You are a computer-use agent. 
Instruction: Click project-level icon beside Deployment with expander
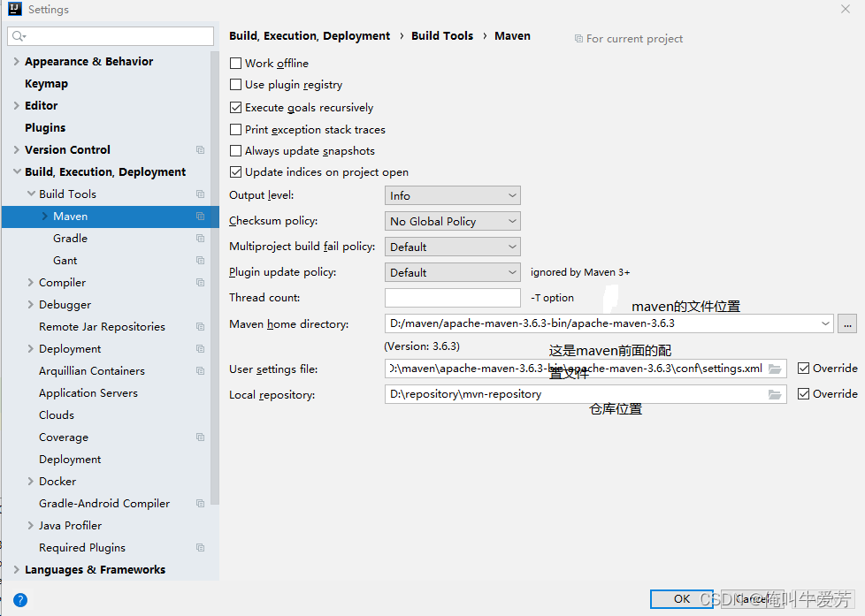click(x=200, y=348)
